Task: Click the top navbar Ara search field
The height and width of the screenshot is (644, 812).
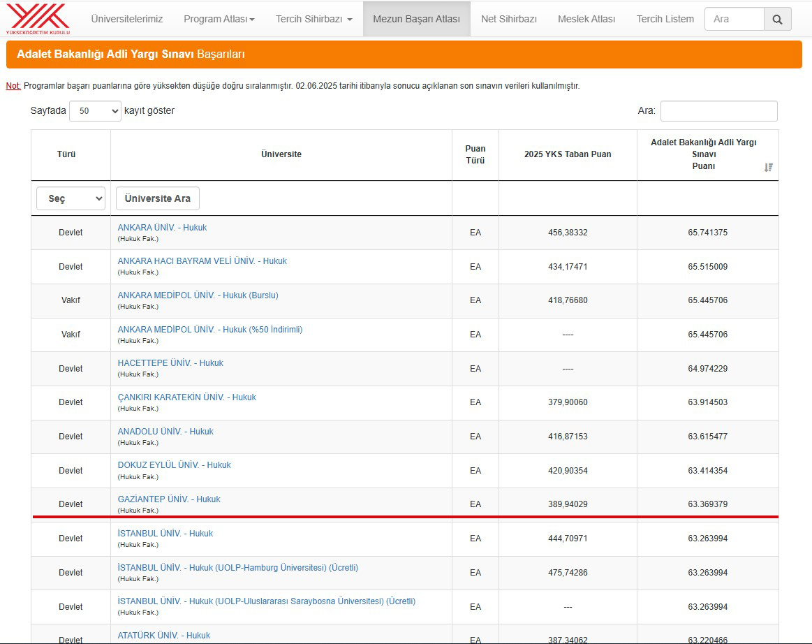Action: pos(734,19)
